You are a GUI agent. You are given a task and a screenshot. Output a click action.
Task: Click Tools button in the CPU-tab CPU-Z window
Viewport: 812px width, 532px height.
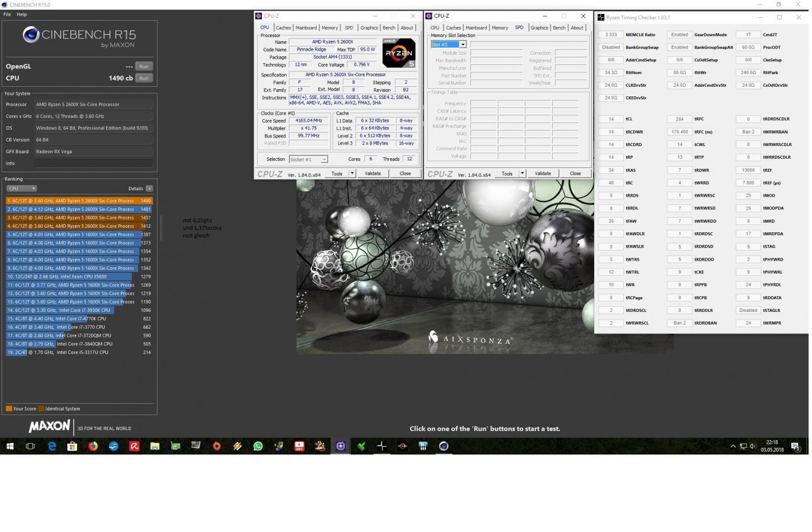(x=337, y=173)
